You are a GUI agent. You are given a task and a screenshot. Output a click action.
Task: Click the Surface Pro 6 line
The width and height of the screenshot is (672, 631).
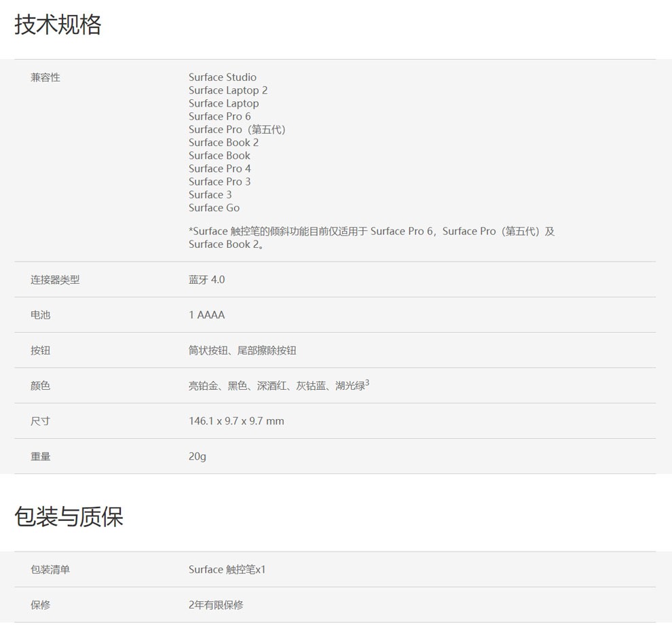click(219, 116)
